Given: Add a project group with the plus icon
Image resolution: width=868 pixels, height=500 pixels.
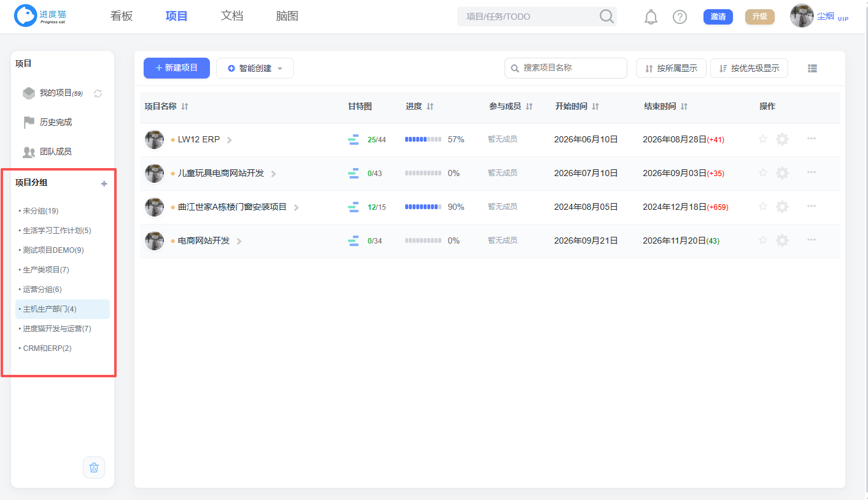Looking at the screenshot, I should pyautogui.click(x=104, y=183).
